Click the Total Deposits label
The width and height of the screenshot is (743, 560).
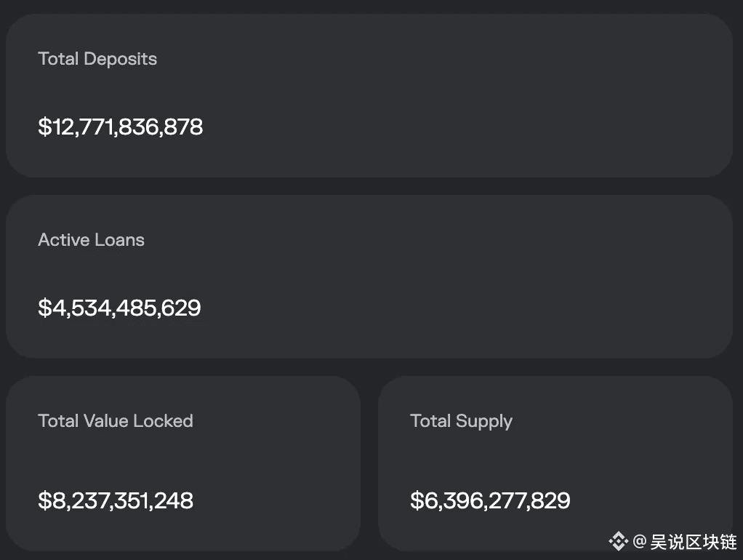(x=97, y=59)
